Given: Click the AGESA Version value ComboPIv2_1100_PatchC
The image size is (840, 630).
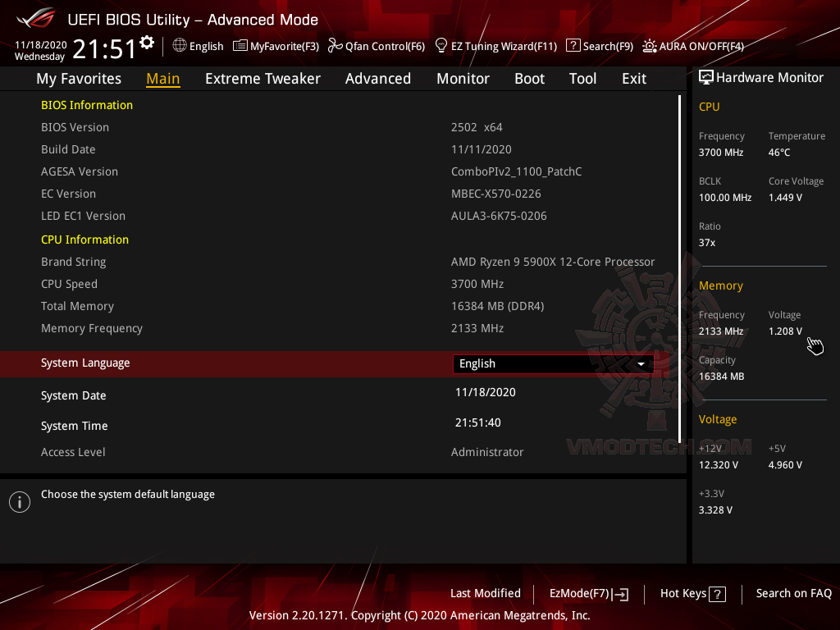Looking at the screenshot, I should [x=517, y=172].
